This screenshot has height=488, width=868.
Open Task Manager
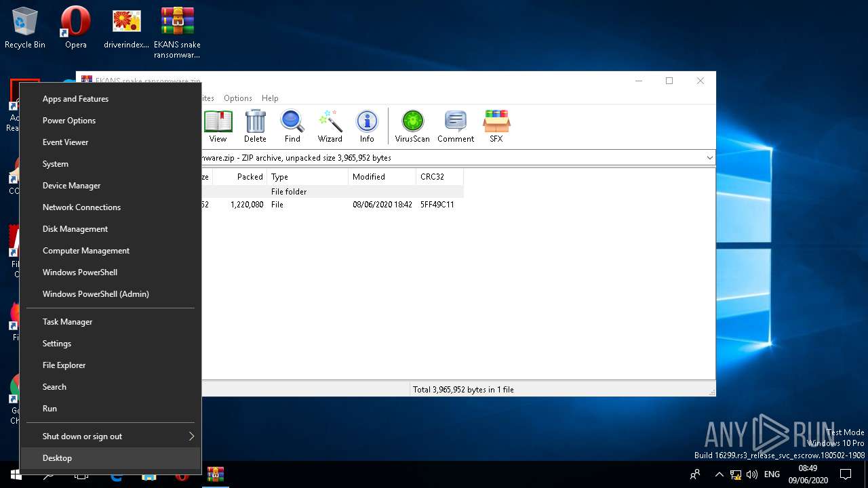[x=111, y=322]
